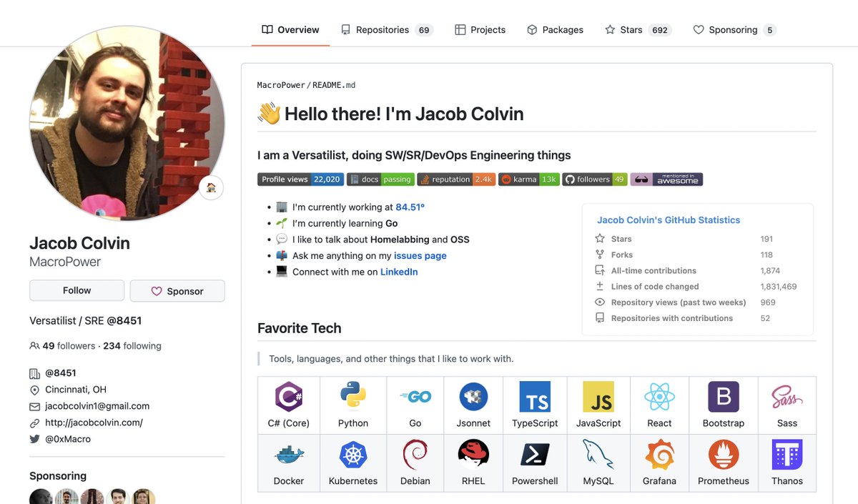Visit http://jacobcolvin.com/ website link
This screenshot has width=858, height=504.
(94, 423)
